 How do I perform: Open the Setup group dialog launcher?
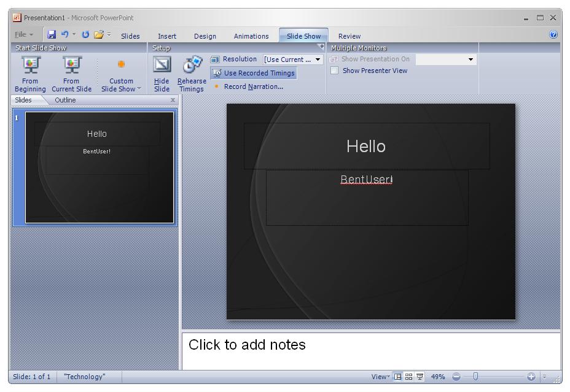[x=321, y=47]
